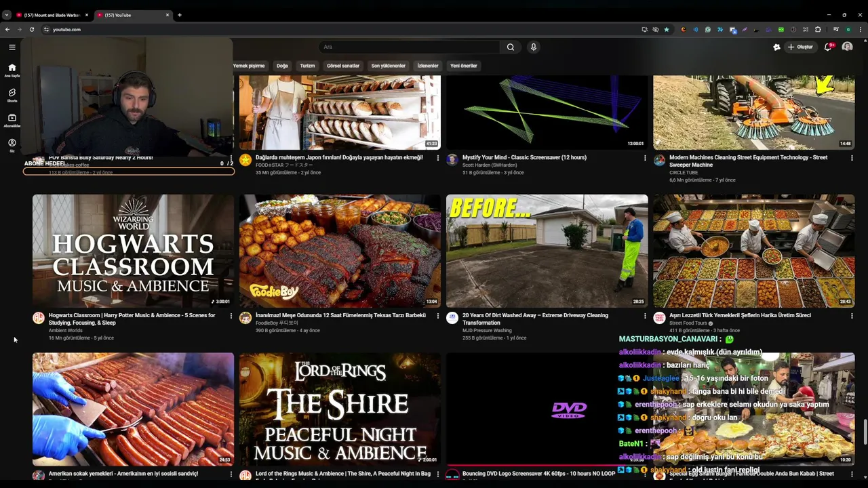Select the İzlenenler filter chip
Screen dimensions: 868x488
[x=428, y=66]
